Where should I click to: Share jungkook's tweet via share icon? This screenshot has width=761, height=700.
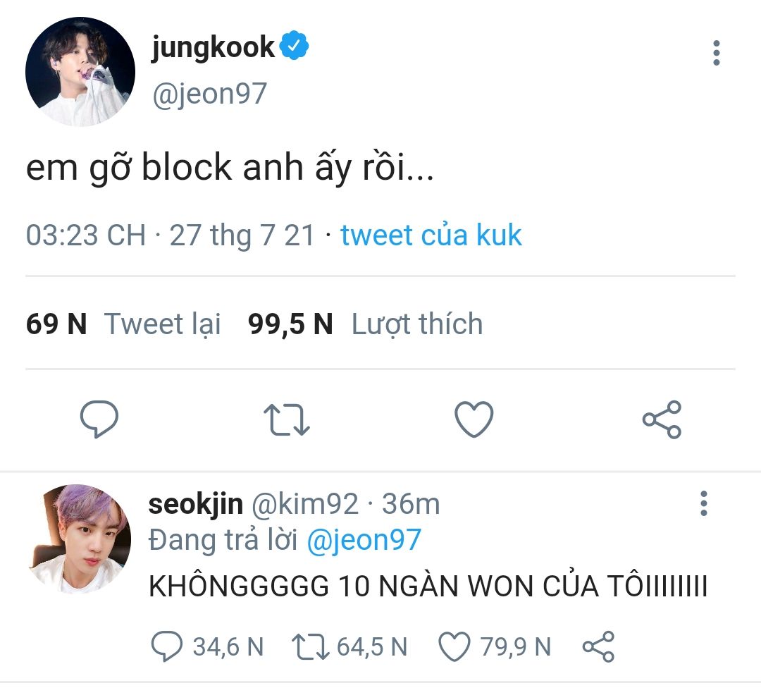click(662, 419)
